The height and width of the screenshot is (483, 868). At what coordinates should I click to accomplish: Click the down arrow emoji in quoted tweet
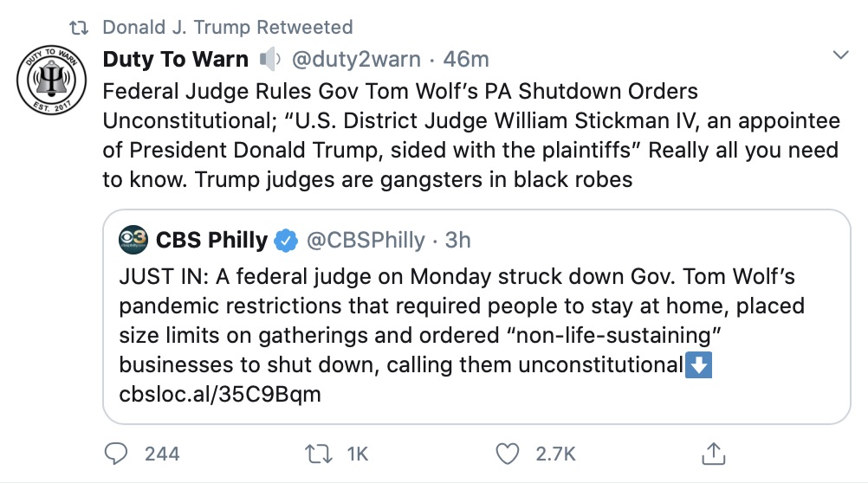[698, 365]
